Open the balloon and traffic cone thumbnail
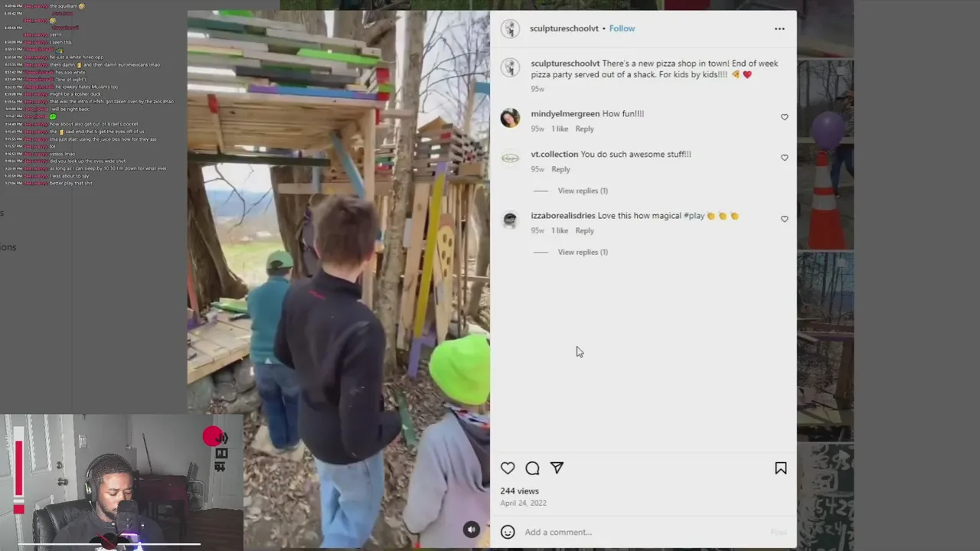This screenshot has width=980, height=551. [825, 153]
